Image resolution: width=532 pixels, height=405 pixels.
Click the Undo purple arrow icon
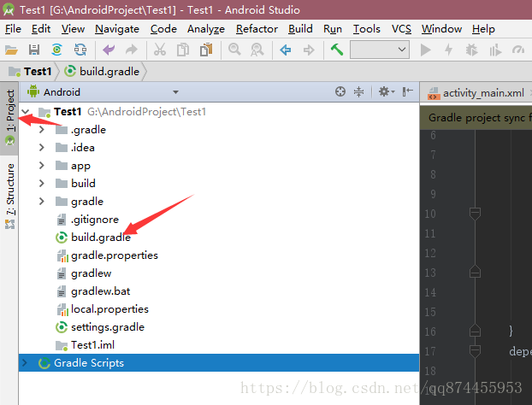[x=109, y=50]
